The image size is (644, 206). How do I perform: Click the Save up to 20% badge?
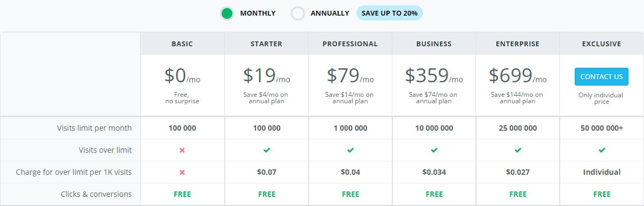click(390, 13)
